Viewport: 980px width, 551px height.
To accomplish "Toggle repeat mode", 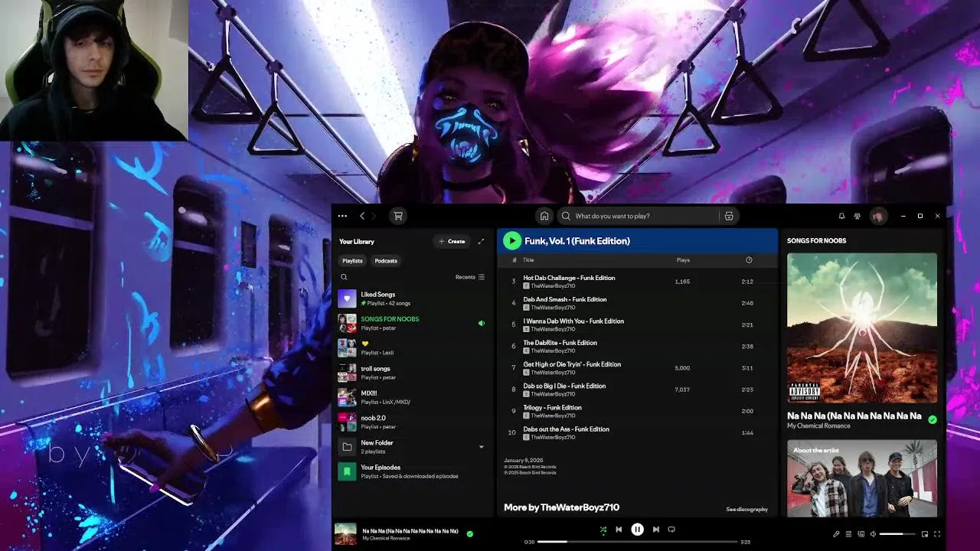I will tap(671, 530).
